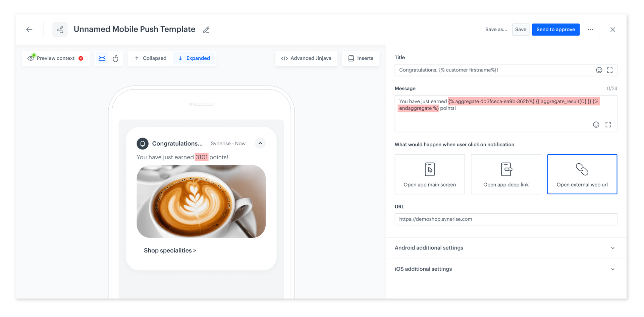Open the Shop specialities link
Viewport: 644px width, 317px height.
tap(170, 250)
